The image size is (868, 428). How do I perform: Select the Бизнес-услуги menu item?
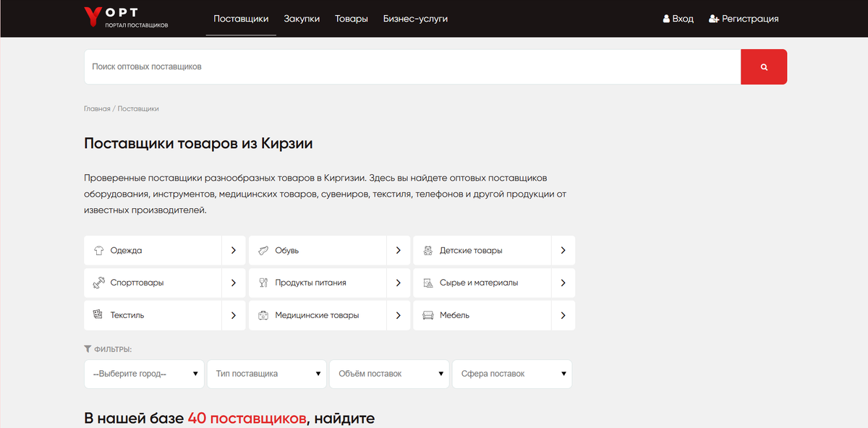pos(415,19)
